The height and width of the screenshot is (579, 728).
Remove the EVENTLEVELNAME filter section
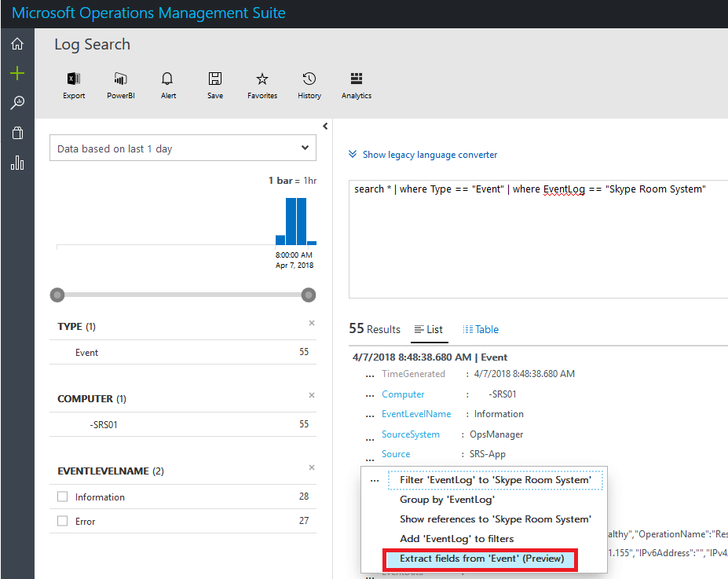312,467
